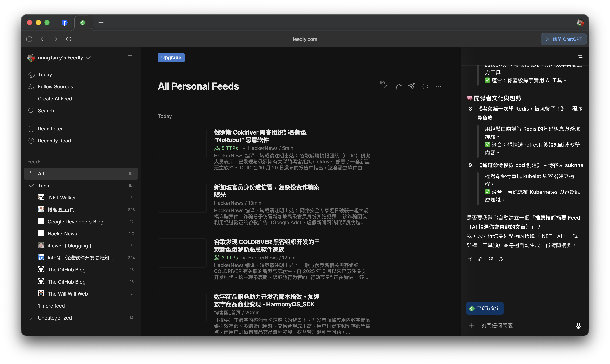
Task: Open the three-dot more options menu
Action: tap(439, 86)
